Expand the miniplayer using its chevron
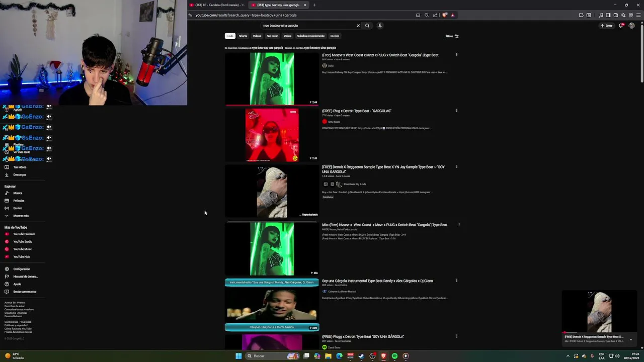Screen dimensions: 644x362 tap(631, 339)
